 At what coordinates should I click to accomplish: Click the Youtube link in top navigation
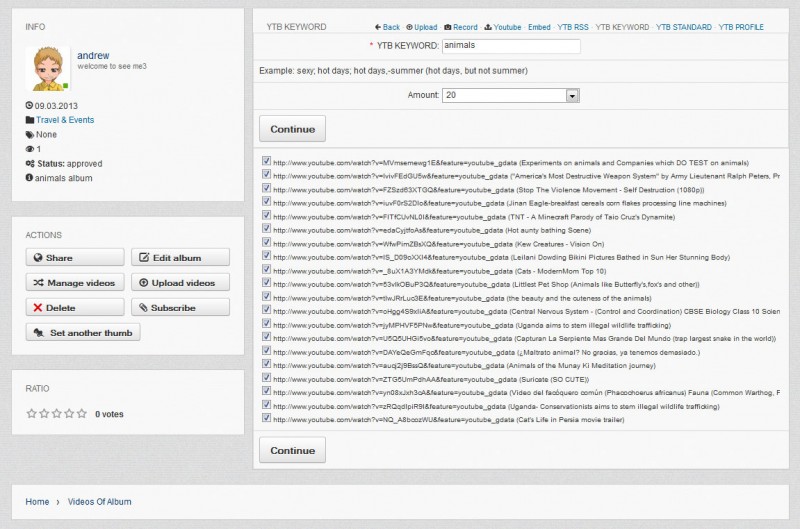[x=507, y=27]
